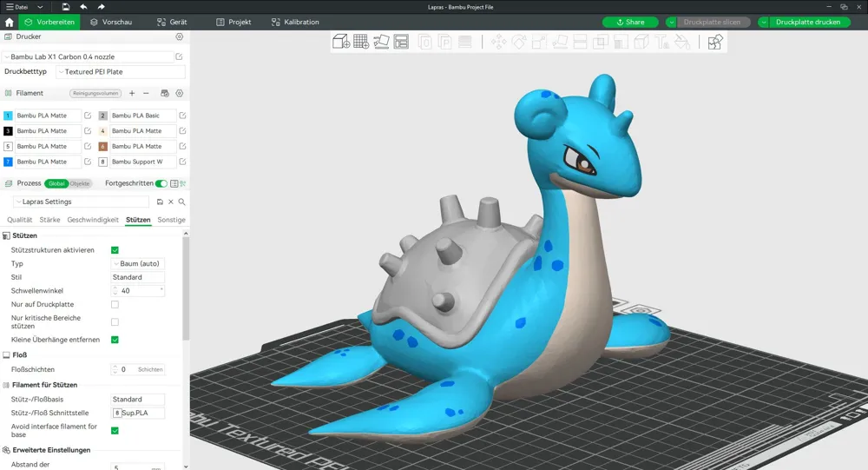Open dropdown arrow beside Druckplatte slicen
Image resolution: width=868 pixels, height=470 pixels.
[x=672, y=23]
